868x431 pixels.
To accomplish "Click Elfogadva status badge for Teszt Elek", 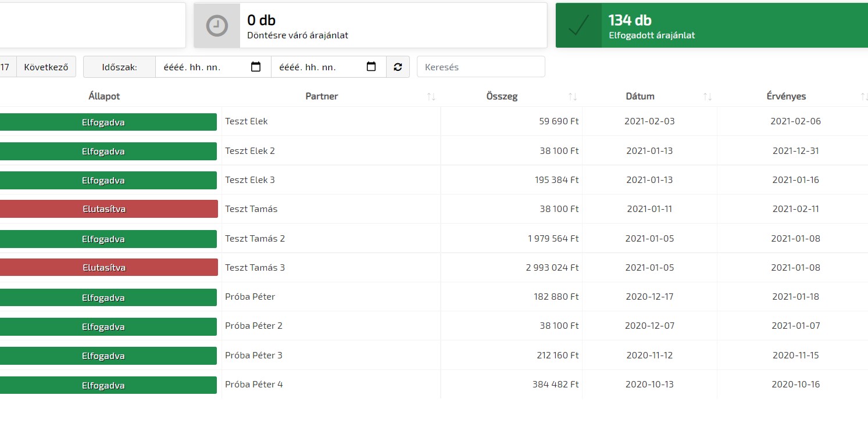I will [103, 123].
